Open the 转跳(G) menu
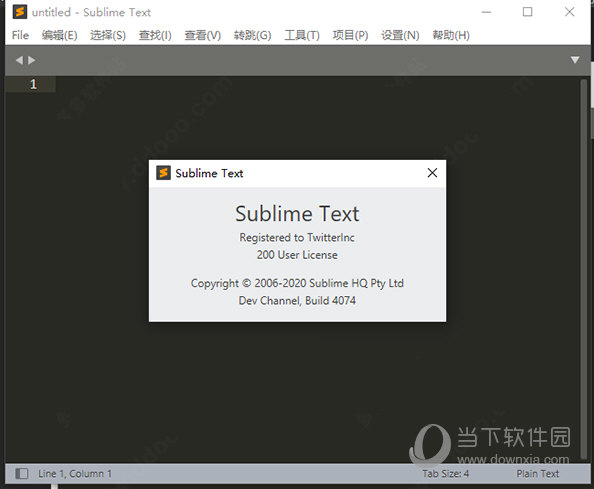 252,35
